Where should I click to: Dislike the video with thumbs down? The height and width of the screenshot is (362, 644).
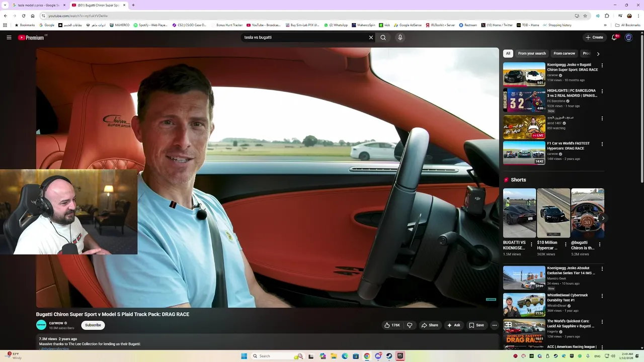pos(410,325)
